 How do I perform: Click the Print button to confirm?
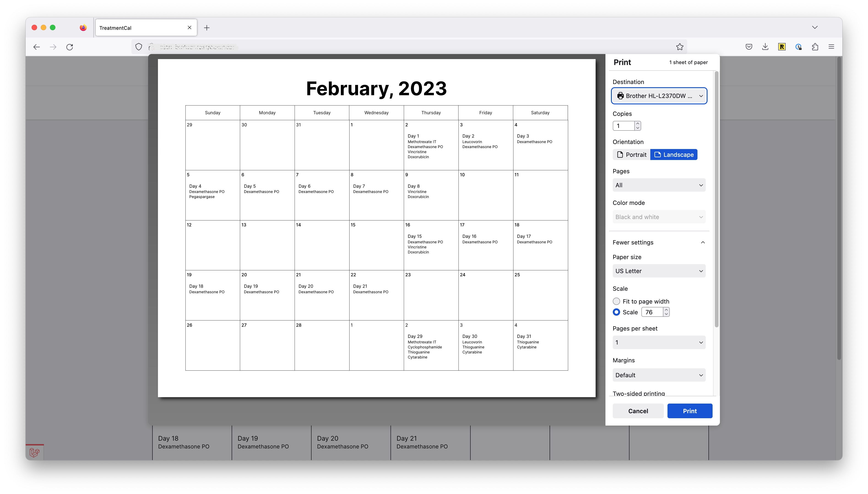pyautogui.click(x=689, y=411)
